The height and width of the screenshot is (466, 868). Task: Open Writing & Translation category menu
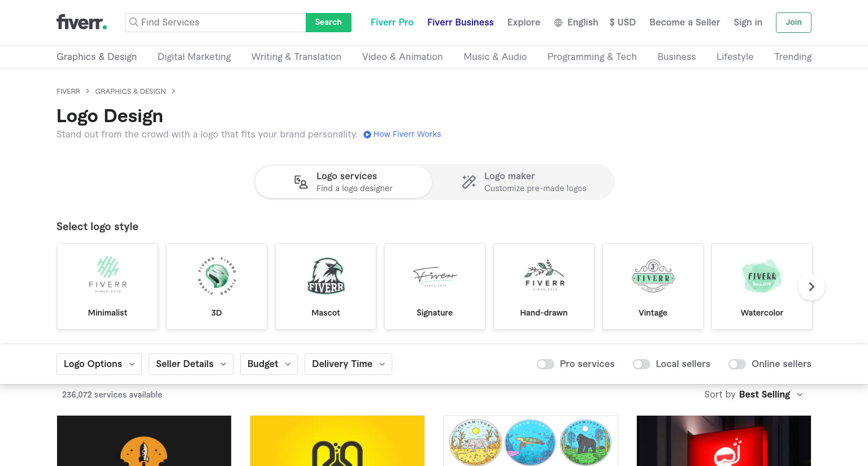tap(296, 57)
